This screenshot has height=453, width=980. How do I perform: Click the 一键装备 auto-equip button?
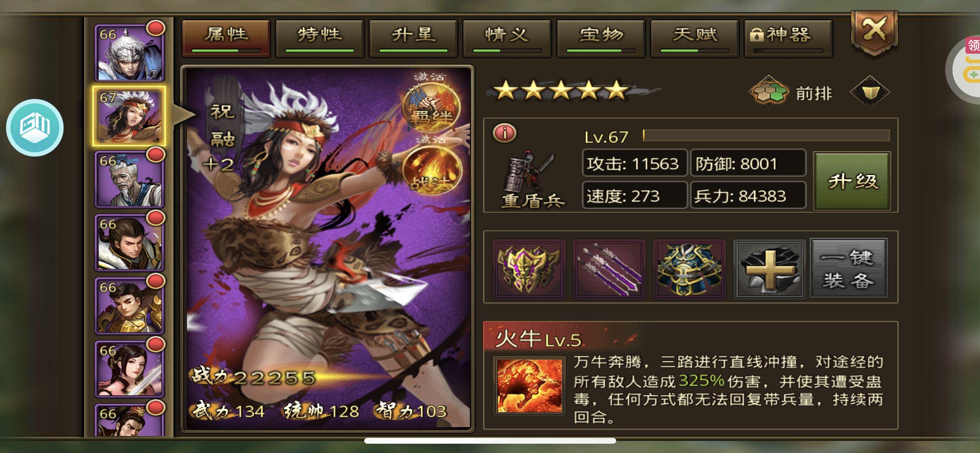pyautogui.click(x=849, y=269)
